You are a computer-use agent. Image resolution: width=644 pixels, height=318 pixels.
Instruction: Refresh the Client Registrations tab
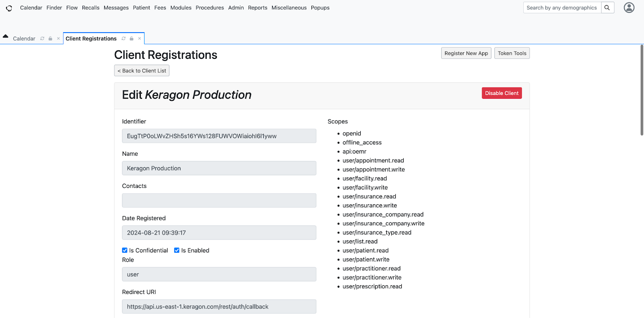coord(124,39)
